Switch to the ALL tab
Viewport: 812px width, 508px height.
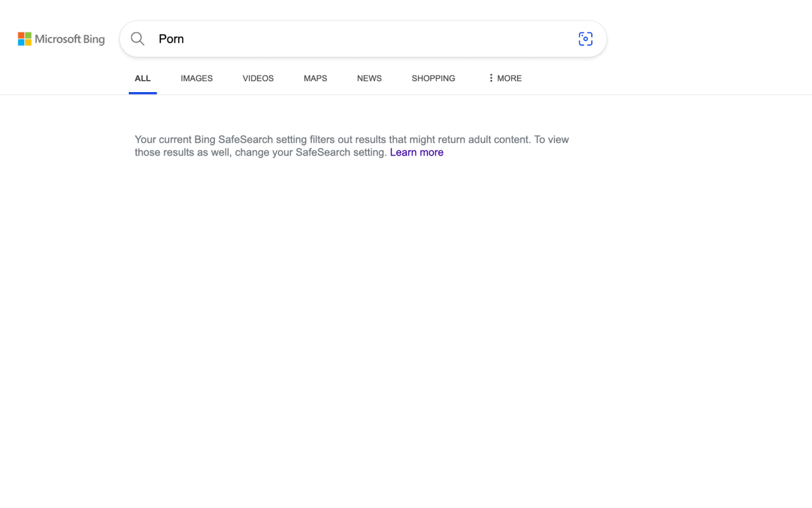[x=143, y=78]
